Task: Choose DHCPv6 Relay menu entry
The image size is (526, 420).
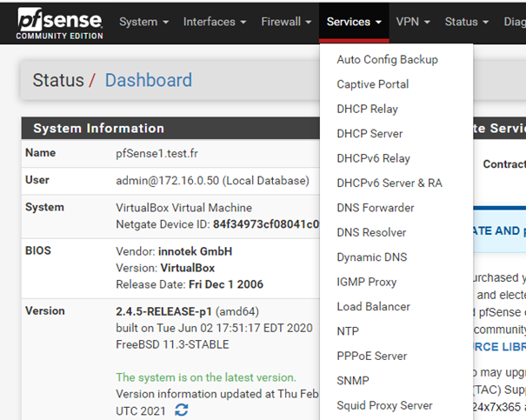Action: (x=373, y=158)
